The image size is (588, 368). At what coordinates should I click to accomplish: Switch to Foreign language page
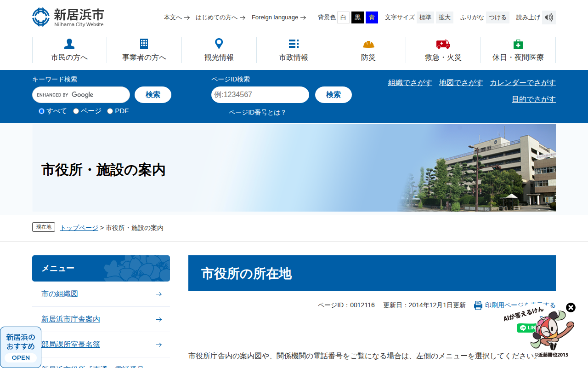(x=275, y=17)
